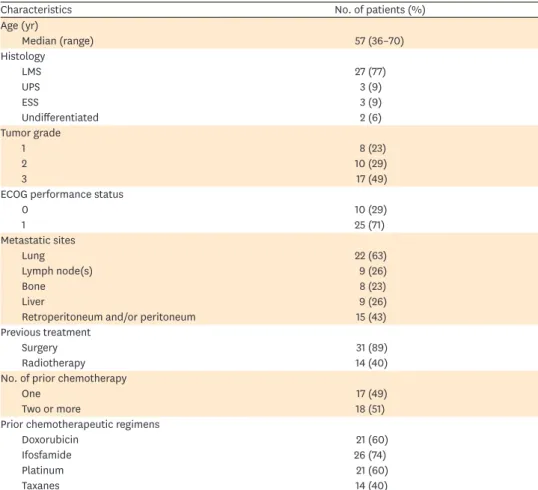Select 'No. of prior chemotherapy' heading
Screen dimensions: 538x490
pyautogui.click(x=63, y=378)
